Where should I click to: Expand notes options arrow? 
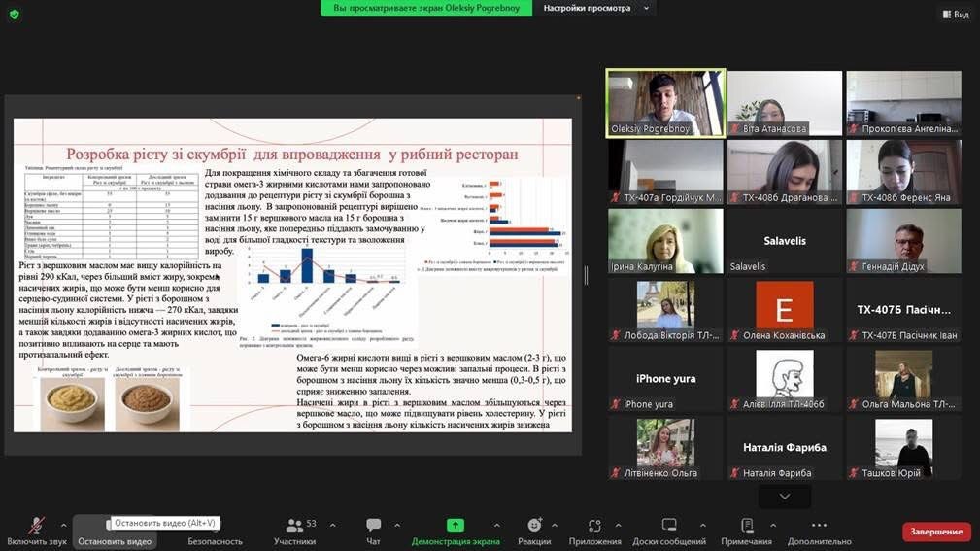[773, 526]
